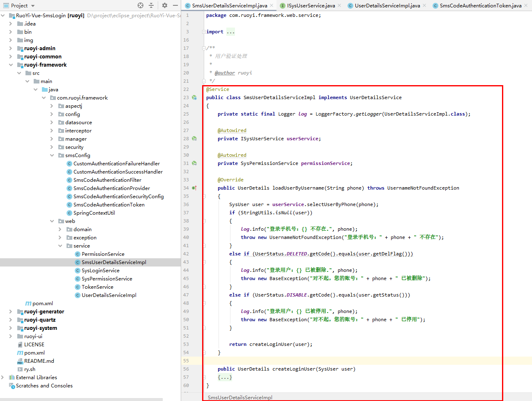Select the datasource package
Screen dimensions: 532x401
pos(78,123)
